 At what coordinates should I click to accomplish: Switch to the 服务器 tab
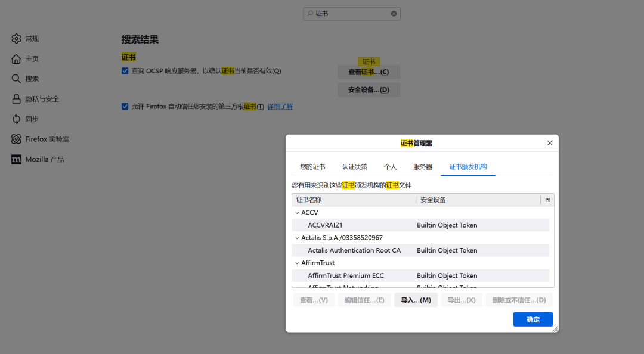pyautogui.click(x=423, y=167)
